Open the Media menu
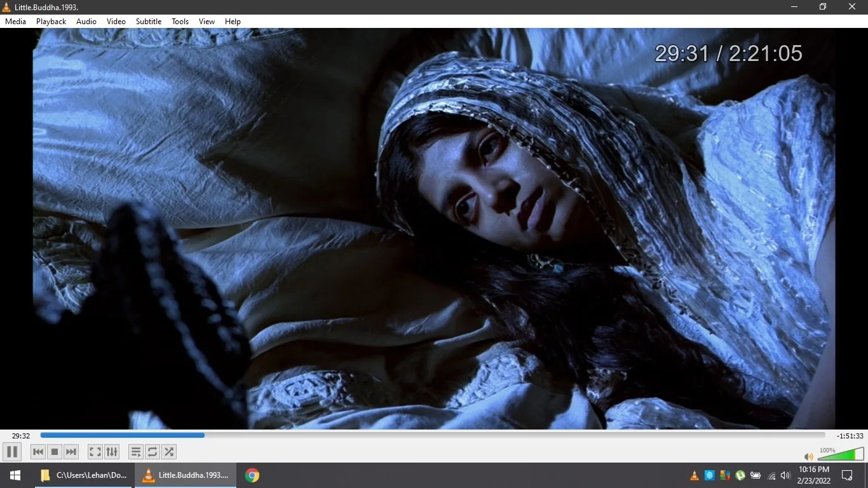Image resolution: width=868 pixels, height=488 pixels. 16,22
